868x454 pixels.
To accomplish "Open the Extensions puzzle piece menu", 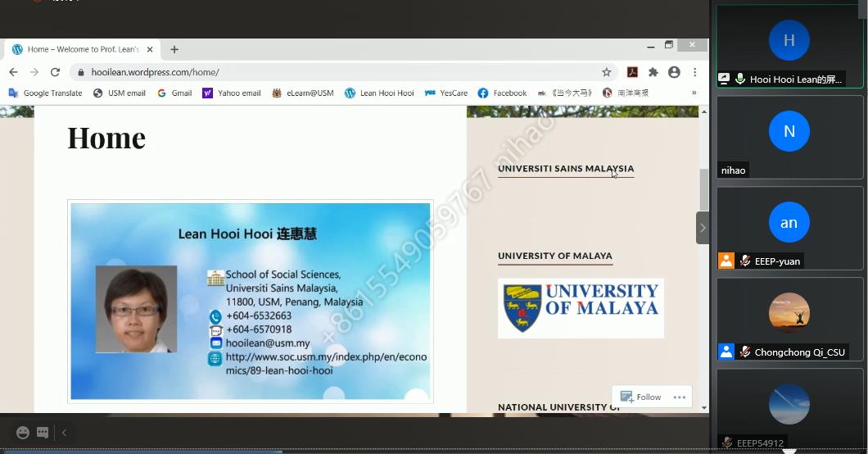I will (x=653, y=72).
